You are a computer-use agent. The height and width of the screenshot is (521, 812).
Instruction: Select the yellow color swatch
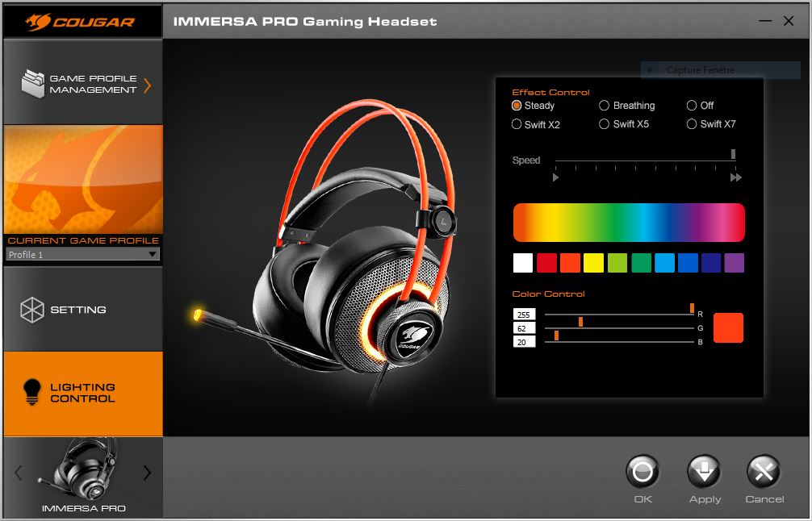point(593,263)
